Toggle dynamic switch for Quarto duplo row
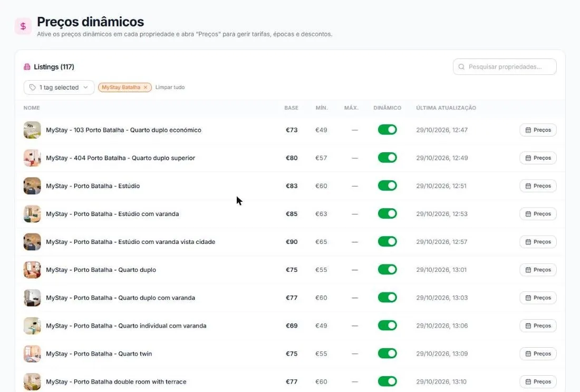This screenshot has height=392, width=580. tap(388, 269)
